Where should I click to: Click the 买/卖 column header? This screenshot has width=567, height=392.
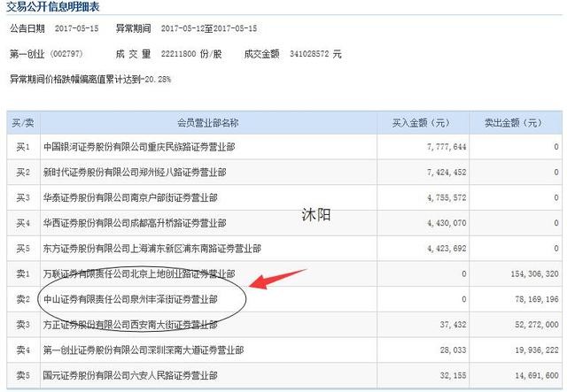click(x=23, y=123)
